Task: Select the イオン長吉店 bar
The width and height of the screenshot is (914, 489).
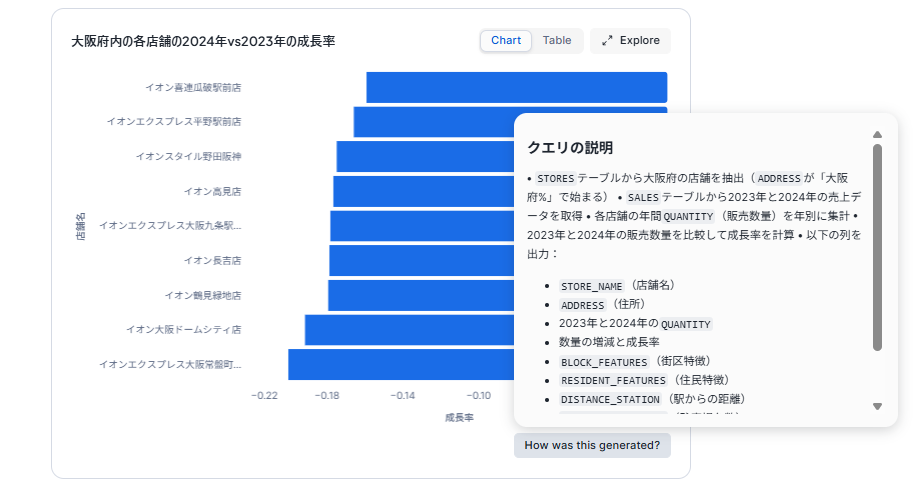Action: [x=421, y=260]
